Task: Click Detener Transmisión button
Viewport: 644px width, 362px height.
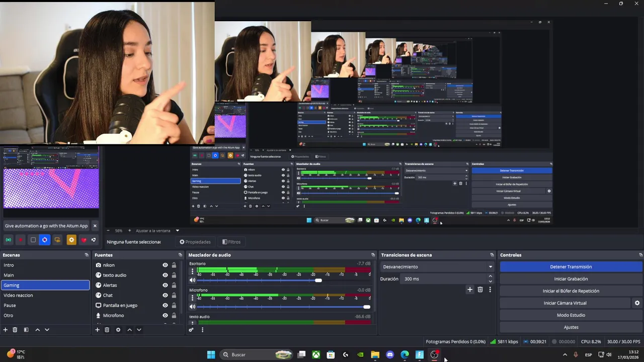Action: (x=571, y=267)
